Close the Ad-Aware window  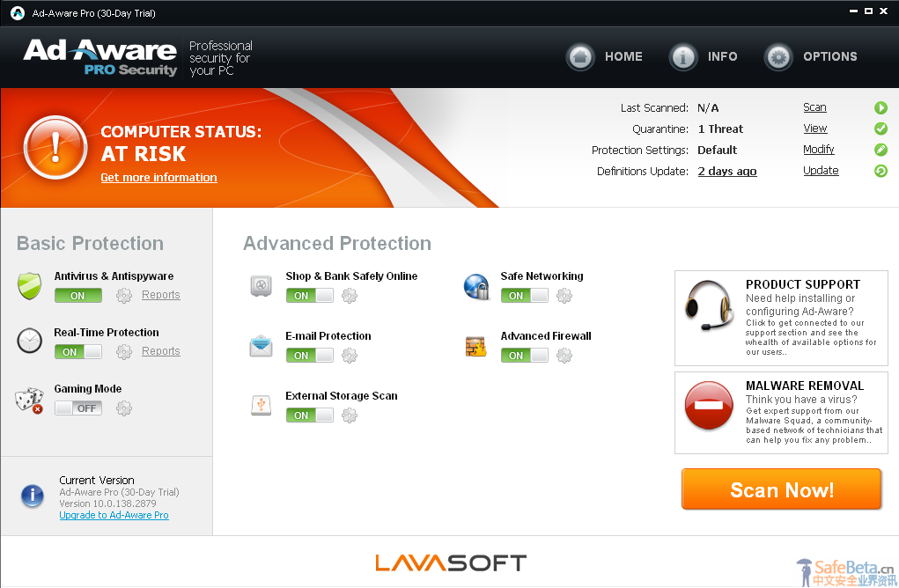point(883,11)
